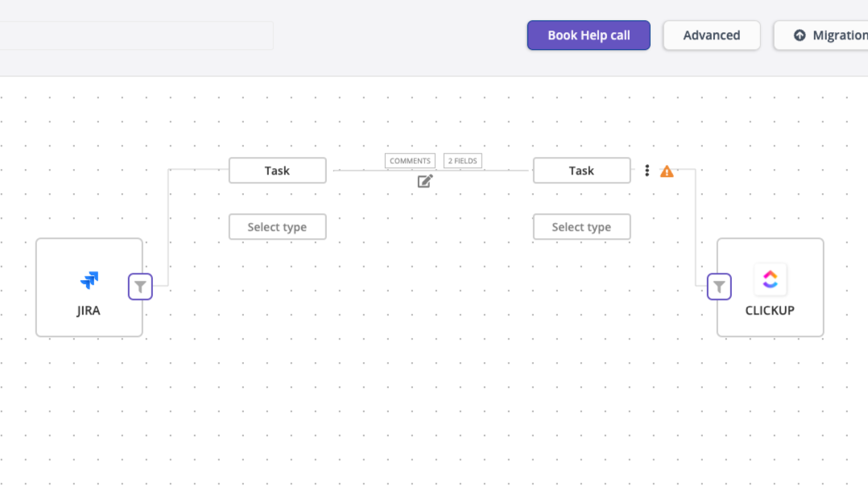
Task: Expand Select type dropdown below ClickUp Task
Action: (581, 227)
